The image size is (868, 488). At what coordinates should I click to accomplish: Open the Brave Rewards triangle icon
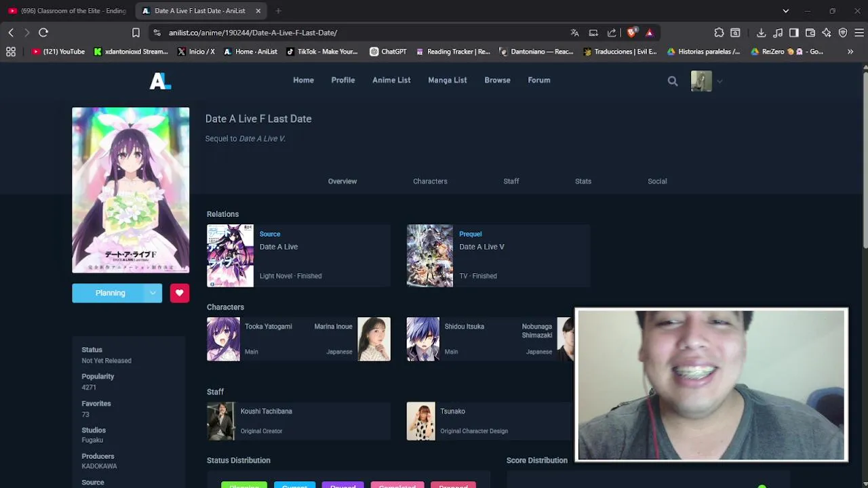650,33
